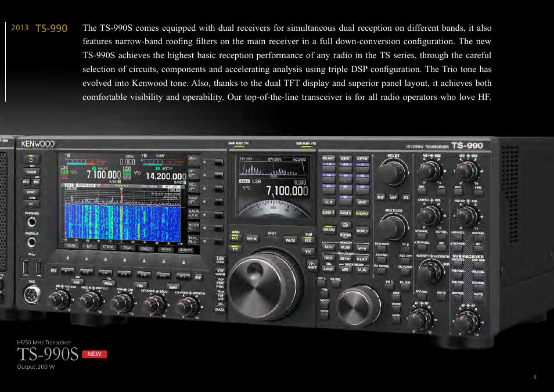This screenshot has height=392, width=554.
Task: Click the arrow key beside TX-FIL
Action: (x=219, y=242)
